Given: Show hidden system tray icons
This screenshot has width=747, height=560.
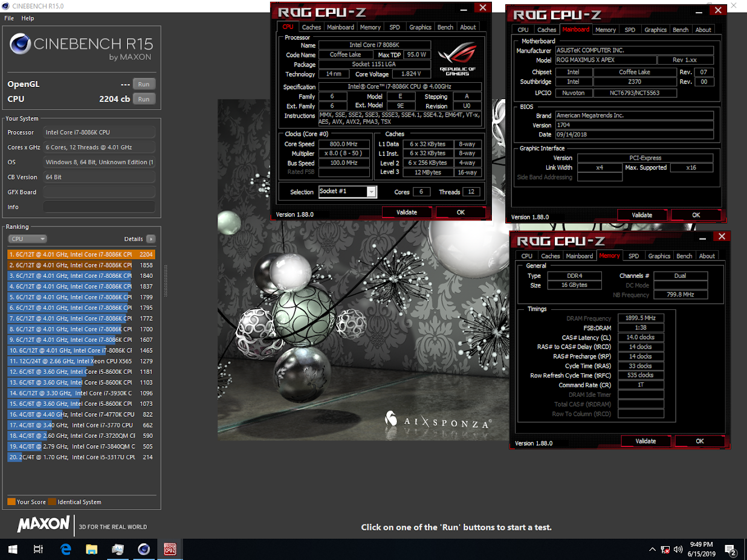Looking at the screenshot, I should tap(652, 550).
